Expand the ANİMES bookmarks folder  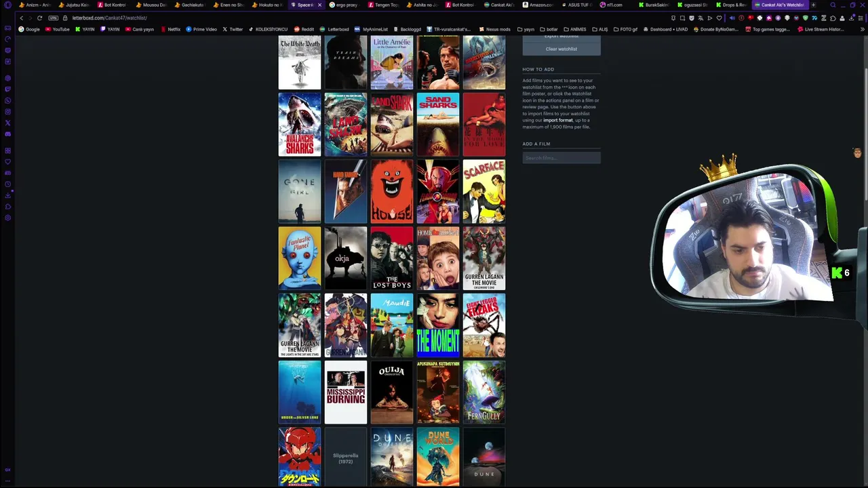click(574, 29)
